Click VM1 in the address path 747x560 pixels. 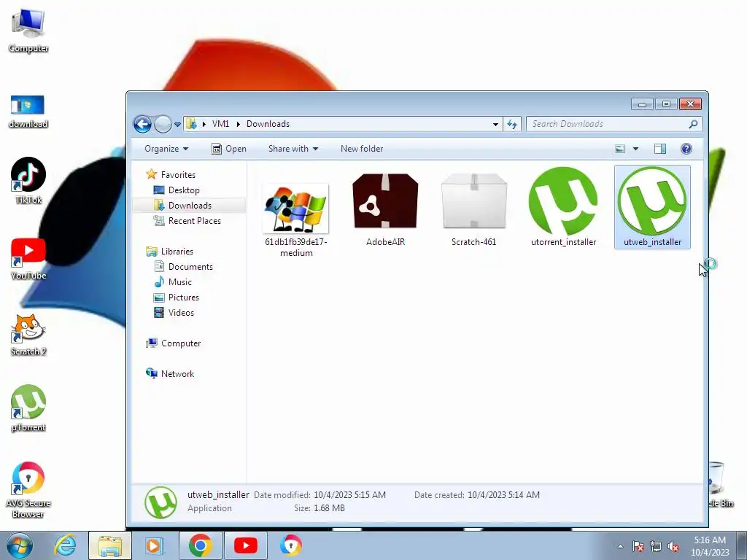220,124
